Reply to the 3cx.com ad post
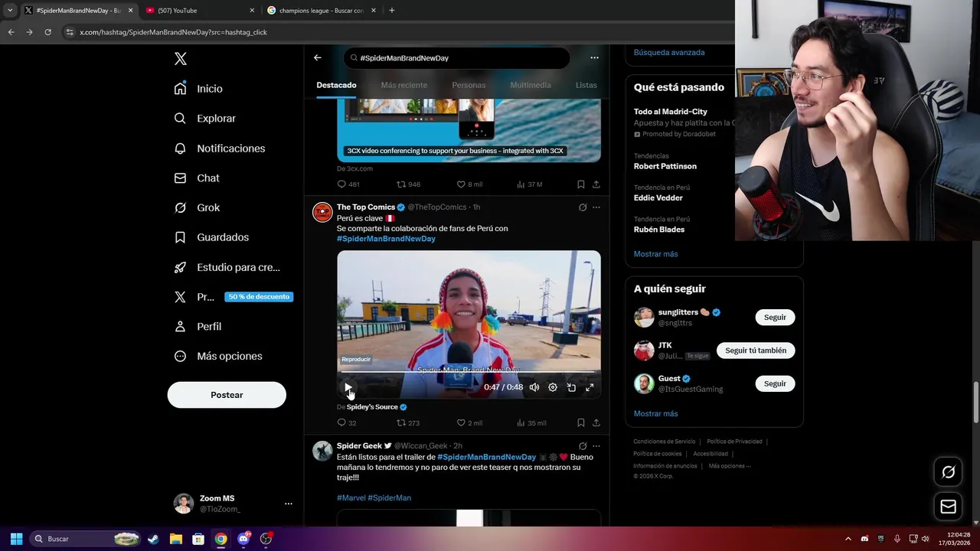The image size is (980, 551). tap(348, 184)
